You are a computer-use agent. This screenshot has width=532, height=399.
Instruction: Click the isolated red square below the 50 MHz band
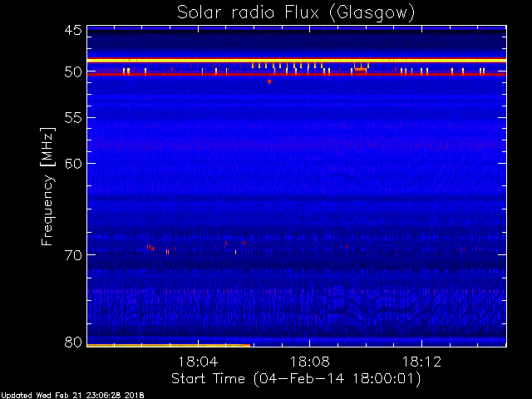[x=269, y=81]
